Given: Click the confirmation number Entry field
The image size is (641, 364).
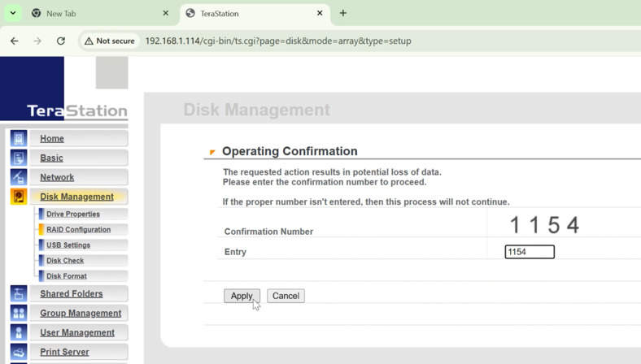Looking at the screenshot, I should (x=530, y=252).
